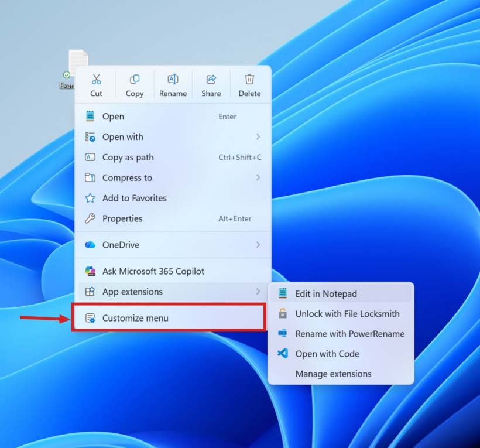
Task: Click the Notepad icon beside Edit in Notepad
Action: [283, 293]
